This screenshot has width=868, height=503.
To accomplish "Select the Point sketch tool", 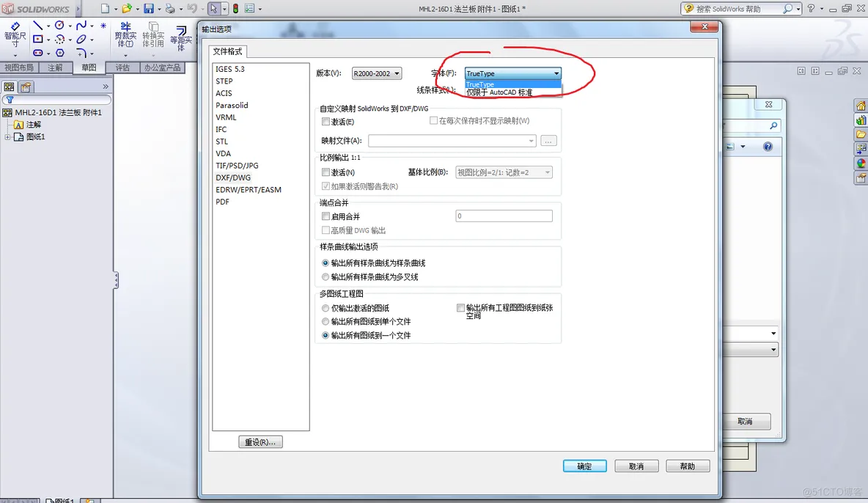I will 103,26.
